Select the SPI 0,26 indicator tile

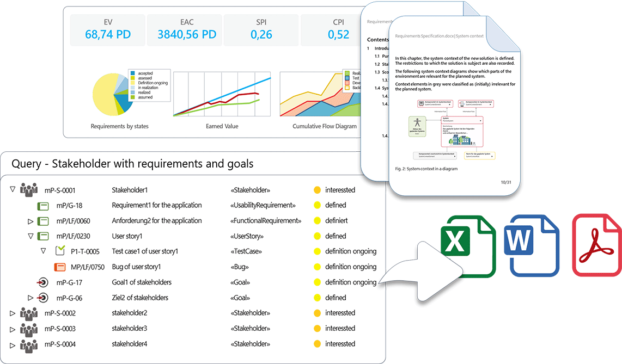click(261, 29)
